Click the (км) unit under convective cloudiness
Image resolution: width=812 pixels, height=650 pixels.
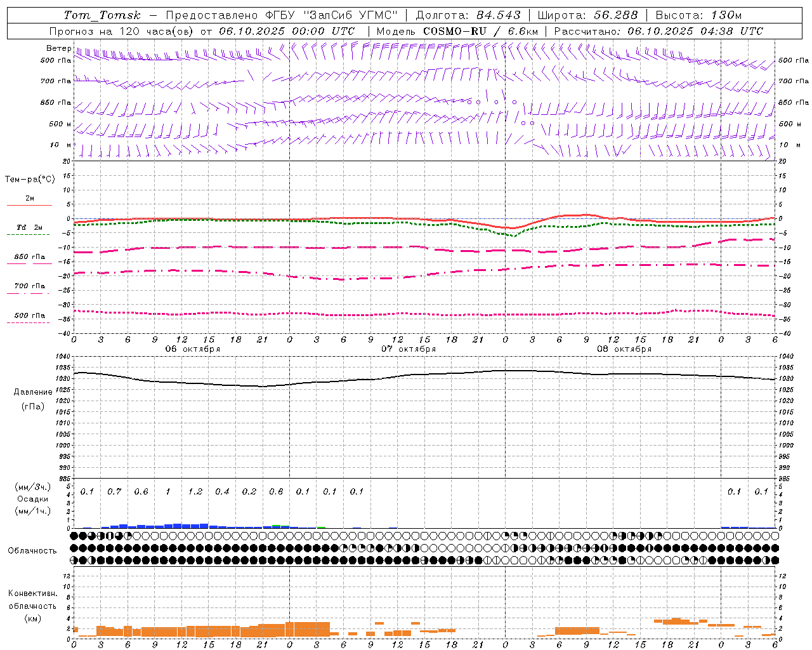[33, 618]
